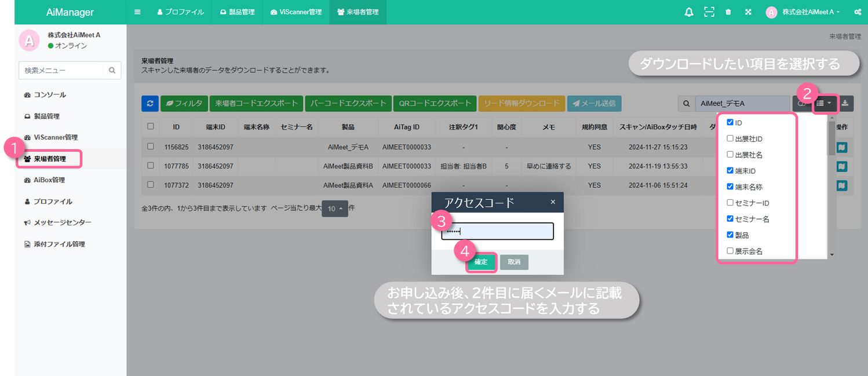The width and height of the screenshot is (868, 376).
Task: Click the sidebar search magnifier icon
Action: (x=112, y=71)
